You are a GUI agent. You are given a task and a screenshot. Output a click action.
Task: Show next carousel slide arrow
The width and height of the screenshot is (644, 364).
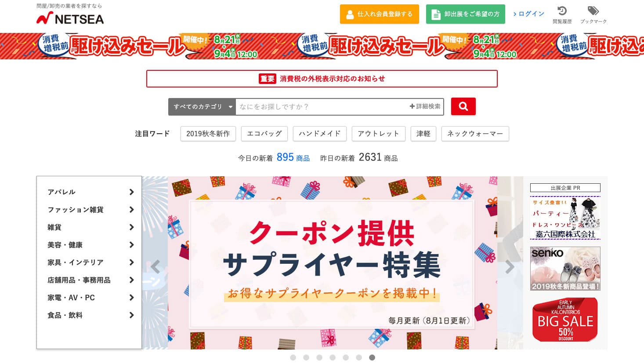coord(510,267)
